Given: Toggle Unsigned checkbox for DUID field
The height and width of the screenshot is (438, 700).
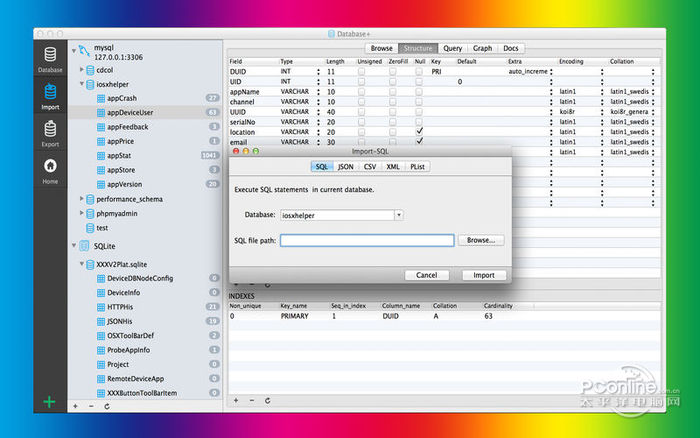Looking at the screenshot, I should [x=361, y=72].
